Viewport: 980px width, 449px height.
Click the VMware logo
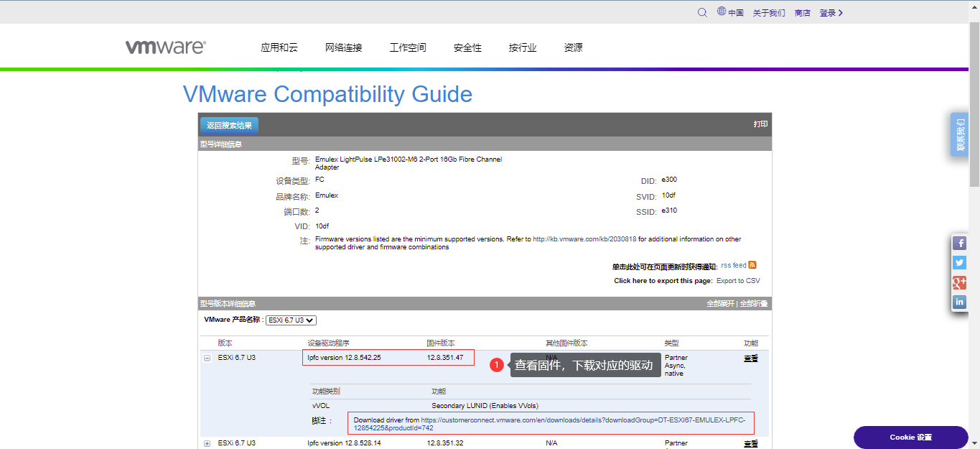coord(164,47)
